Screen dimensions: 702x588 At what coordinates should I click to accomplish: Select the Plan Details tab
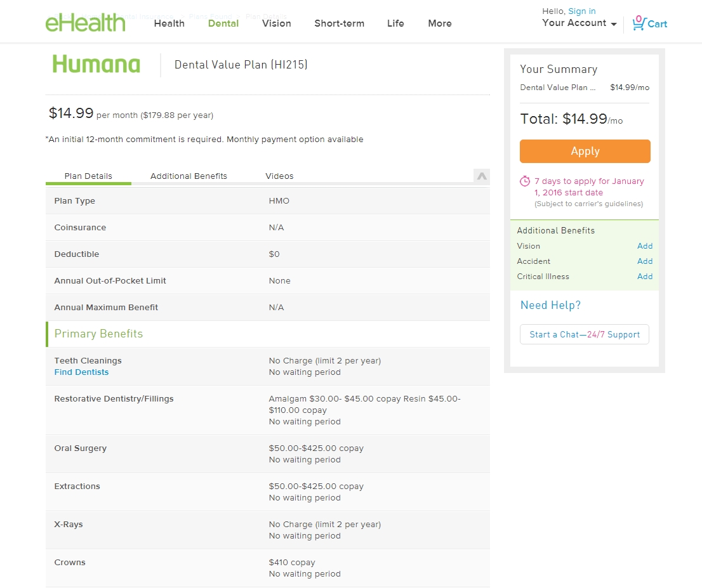point(88,176)
